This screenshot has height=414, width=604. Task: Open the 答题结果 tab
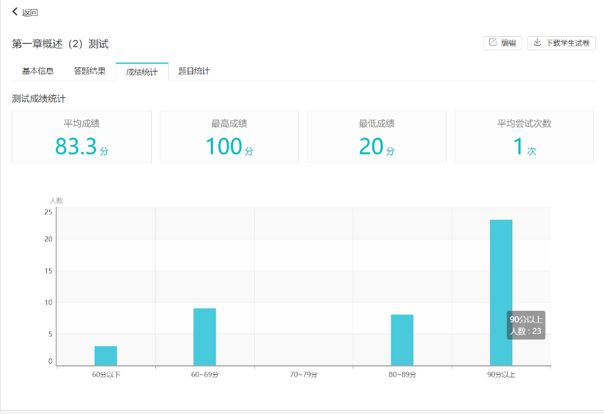[x=89, y=71]
